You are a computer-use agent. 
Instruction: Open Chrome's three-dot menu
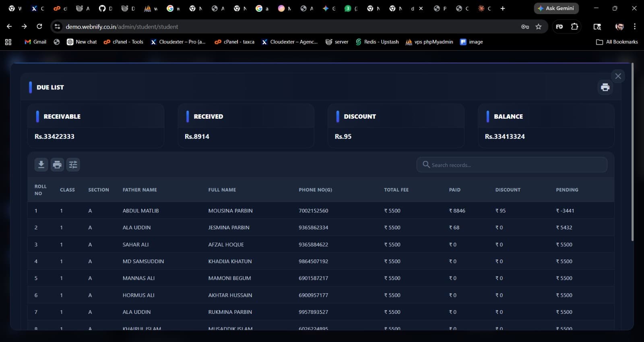635,27
